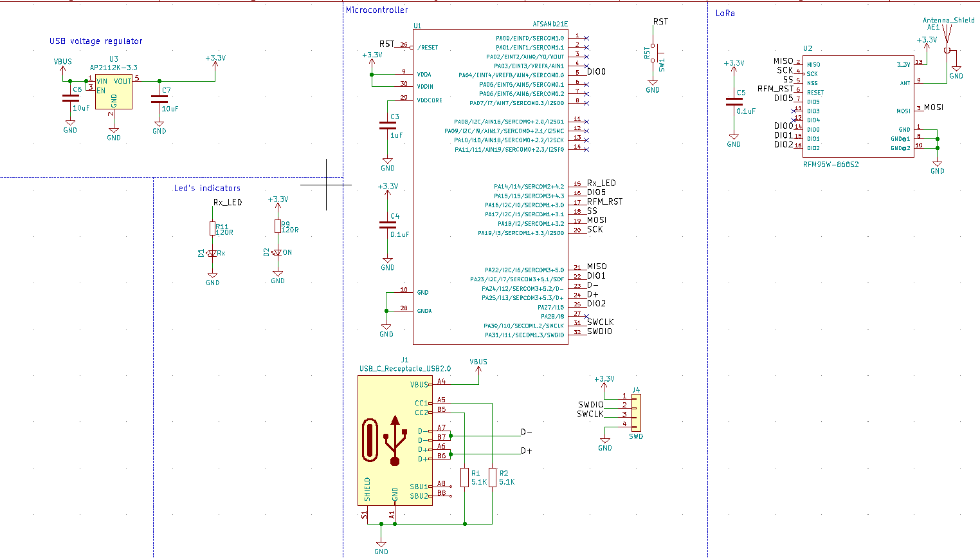Select the Microcontroller section title text
The width and height of the screenshot is (980, 558).
click(x=376, y=10)
